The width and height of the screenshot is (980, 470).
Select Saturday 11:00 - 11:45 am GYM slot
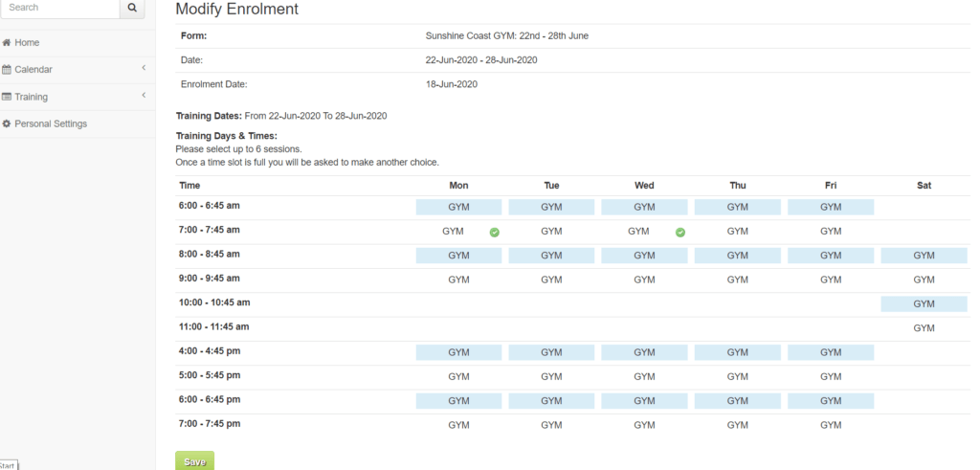(x=924, y=328)
